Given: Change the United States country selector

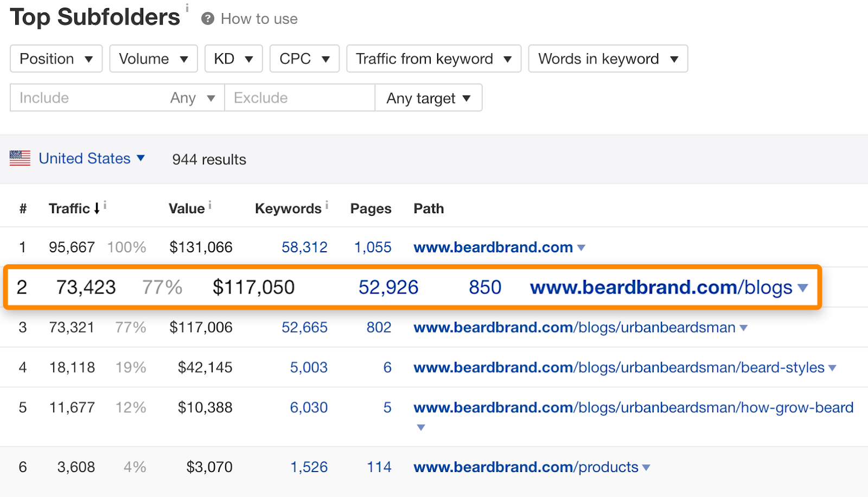Looking at the screenshot, I should coord(92,158).
